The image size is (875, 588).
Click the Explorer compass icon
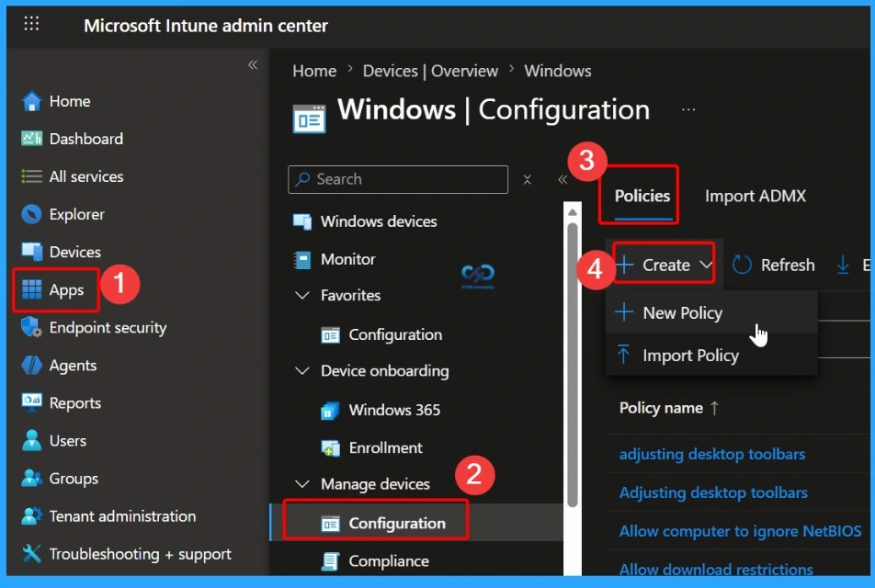pyautogui.click(x=31, y=214)
